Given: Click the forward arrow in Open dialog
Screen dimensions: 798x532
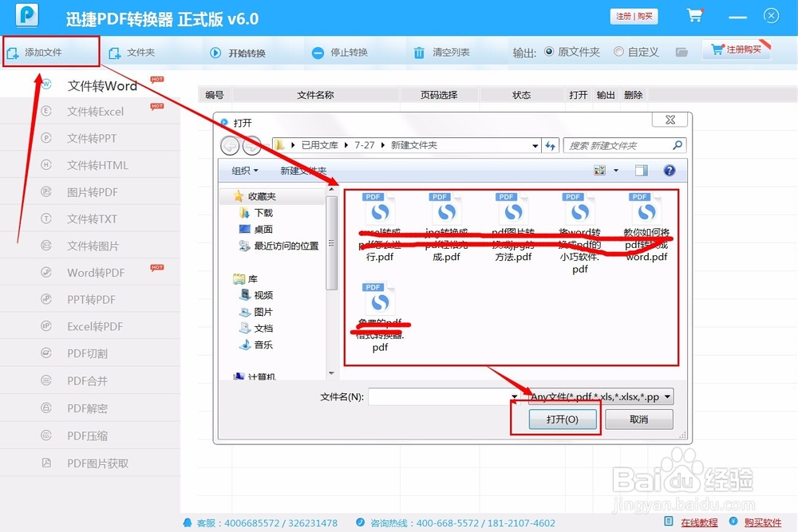Looking at the screenshot, I should pyautogui.click(x=251, y=146).
